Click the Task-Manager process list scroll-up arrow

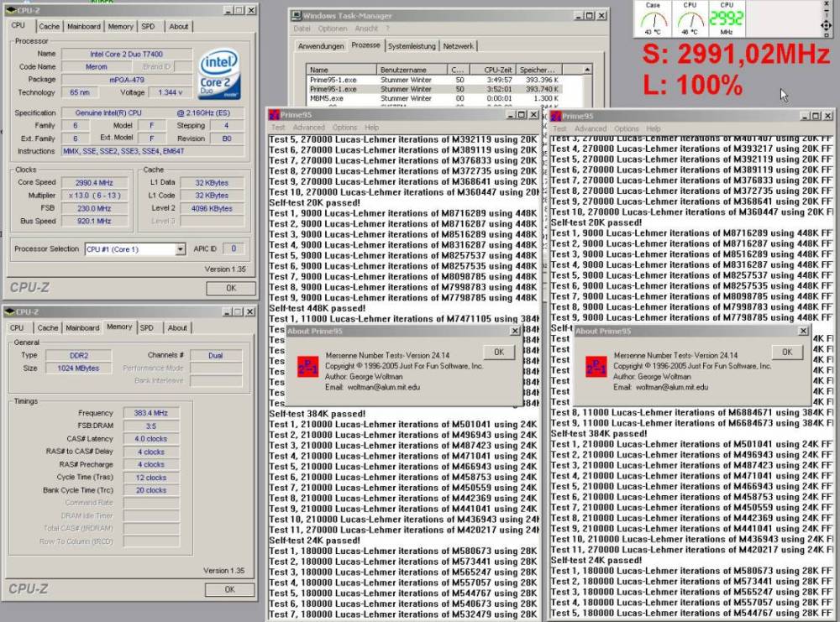(x=586, y=70)
